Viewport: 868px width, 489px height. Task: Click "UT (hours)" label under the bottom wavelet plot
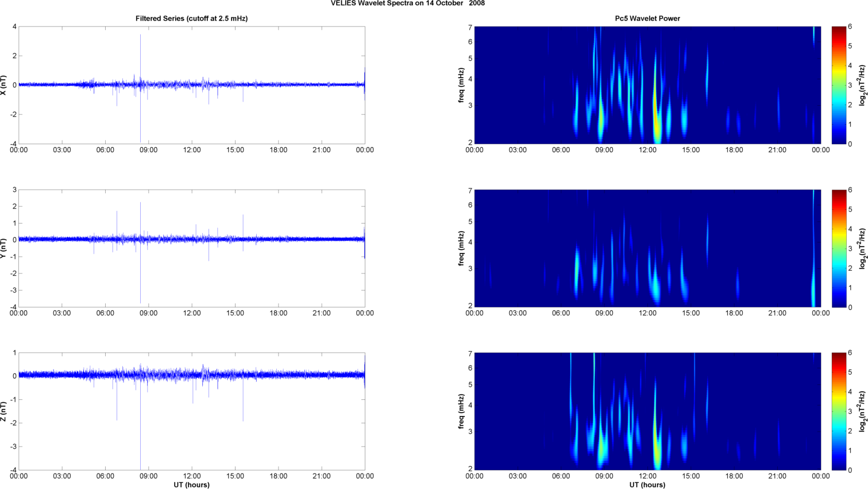point(647,485)
